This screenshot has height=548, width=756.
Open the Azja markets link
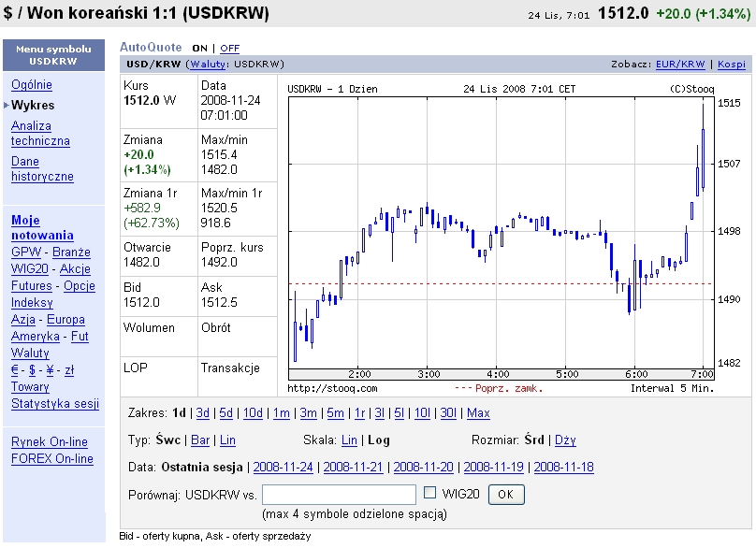[23, 320]
